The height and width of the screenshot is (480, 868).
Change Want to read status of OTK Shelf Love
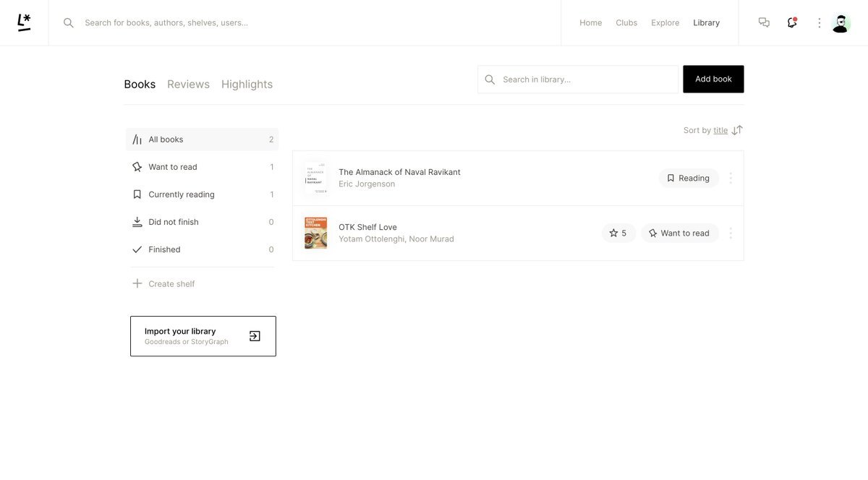(x=679, y=233)
